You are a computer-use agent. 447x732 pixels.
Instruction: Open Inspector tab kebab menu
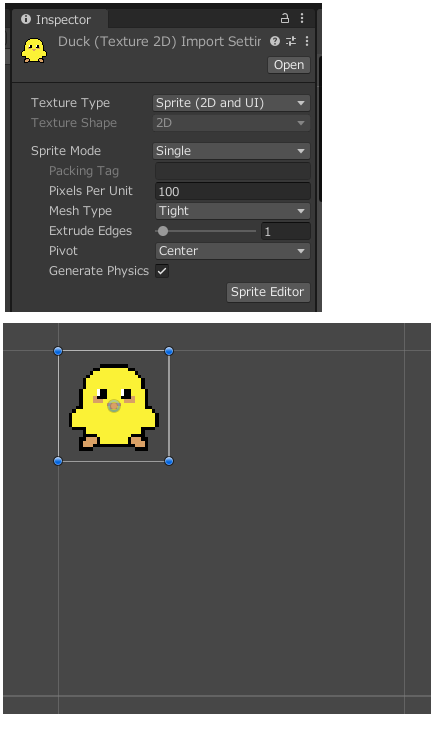[x=302, y=18]
